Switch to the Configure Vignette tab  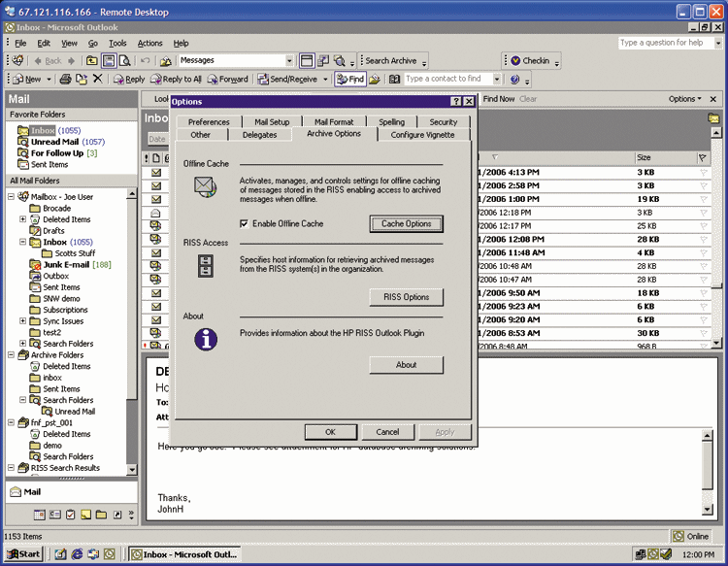422,135
